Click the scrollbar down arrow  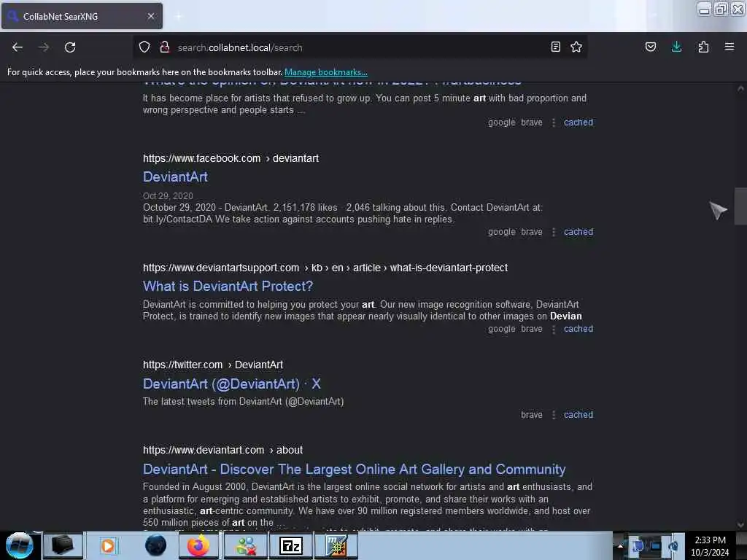(740, 524)
